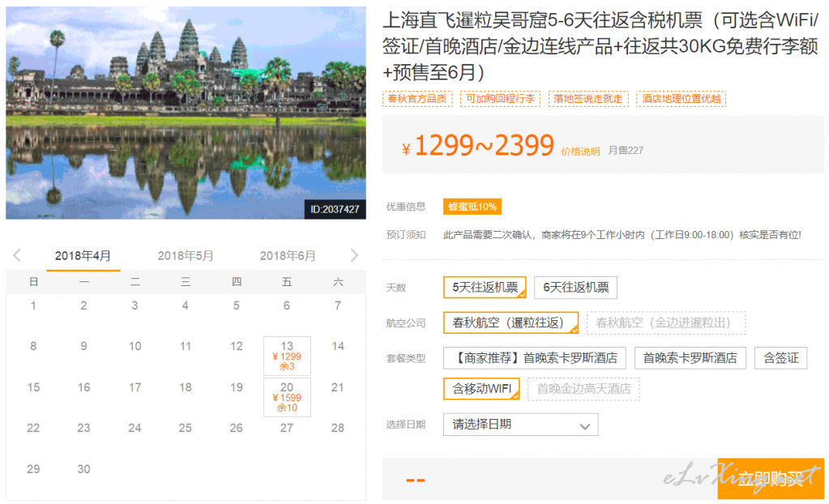Click the ID:2037427 label on photo
Image resolution: width=829 pixels, height=504 pixels.
click(x=335, y=209)
